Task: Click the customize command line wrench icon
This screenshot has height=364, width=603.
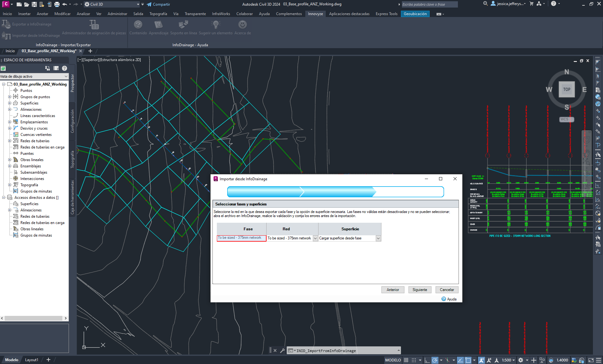Action: pos(282,350)
